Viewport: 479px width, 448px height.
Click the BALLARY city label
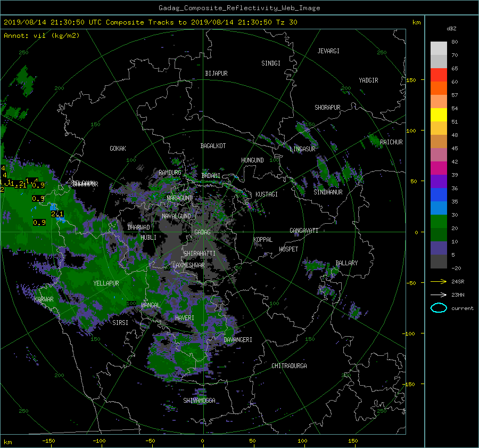tap(346, 263)
